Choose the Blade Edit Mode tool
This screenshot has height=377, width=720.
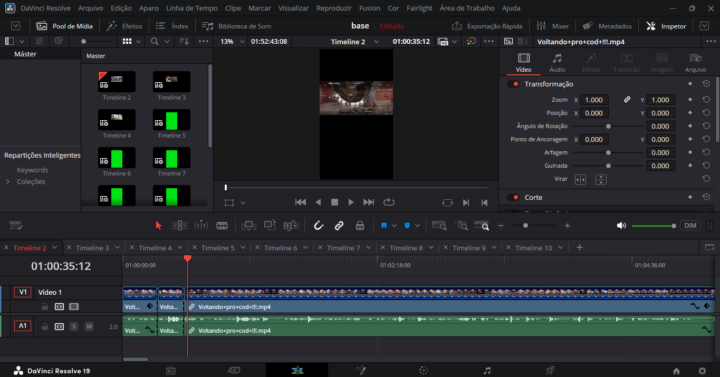tap(222, 225)
